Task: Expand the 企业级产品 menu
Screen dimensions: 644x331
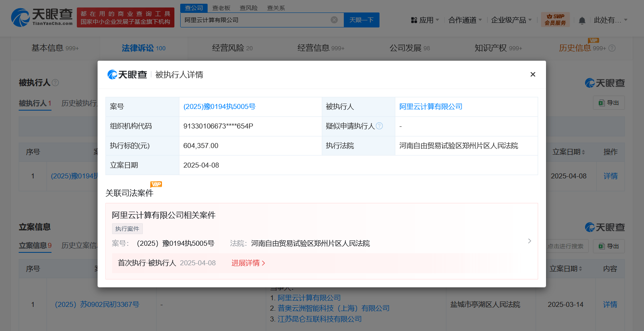Action: 512,20
